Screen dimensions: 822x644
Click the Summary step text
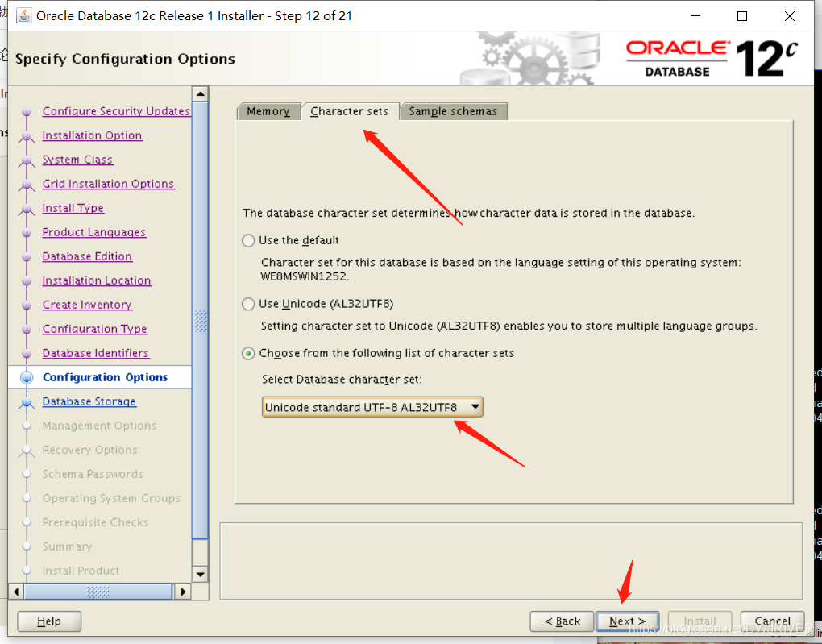click(67, 546)
